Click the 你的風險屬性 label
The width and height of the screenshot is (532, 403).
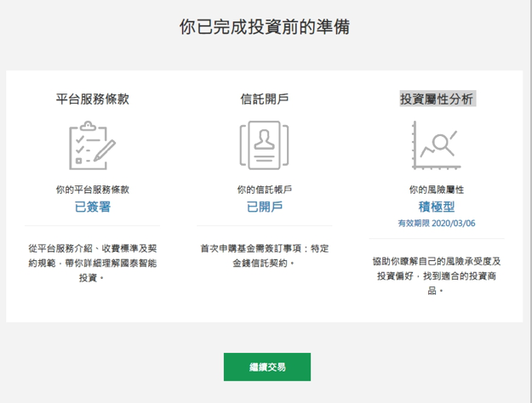pyautogui.click(x=436, y=190)
